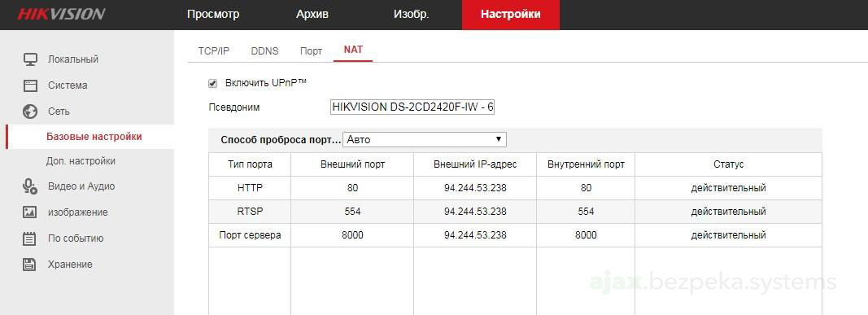Screen dimensions: 868x315
Task: Click the monitor icon next to Локальный
Action: click(x=30, y=59)
